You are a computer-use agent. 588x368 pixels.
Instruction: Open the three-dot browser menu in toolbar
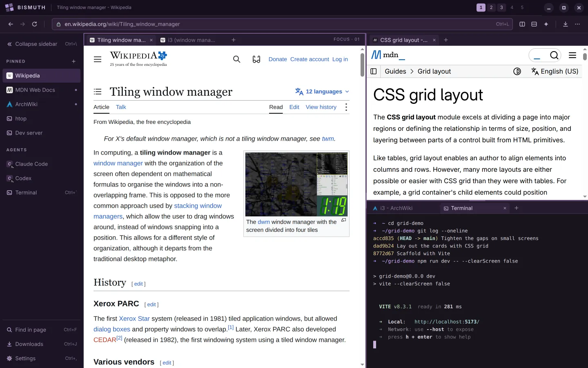click(x=577, y=24)
